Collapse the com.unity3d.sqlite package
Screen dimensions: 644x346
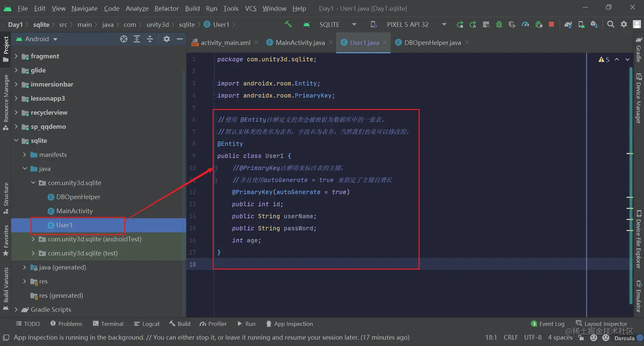pos(33,183)
